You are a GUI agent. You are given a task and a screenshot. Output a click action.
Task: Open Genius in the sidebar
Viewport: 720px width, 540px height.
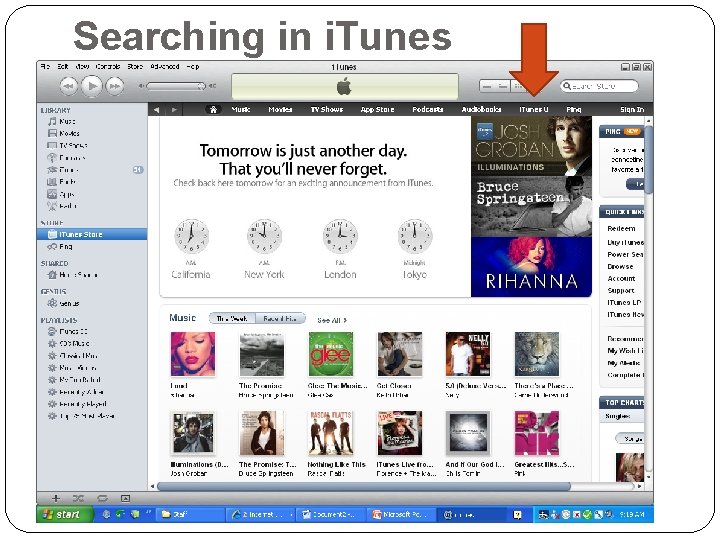click(69, 304)
